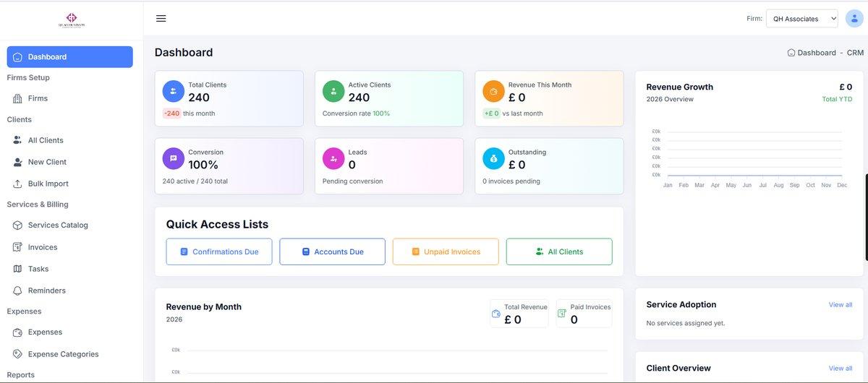The width and height of the screenshot is (868, 383).
Task: Click the Active Clients green icon
Action: pyautogui.click(x=333, y=91)
